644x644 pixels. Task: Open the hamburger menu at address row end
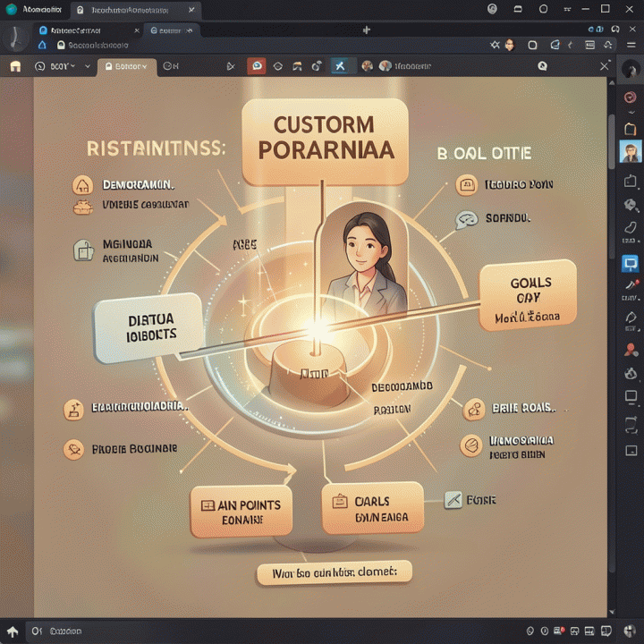(631, 45)
